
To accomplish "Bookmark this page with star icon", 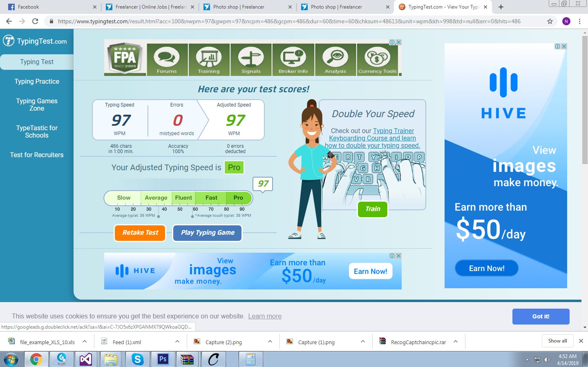I will click(550, 21).
